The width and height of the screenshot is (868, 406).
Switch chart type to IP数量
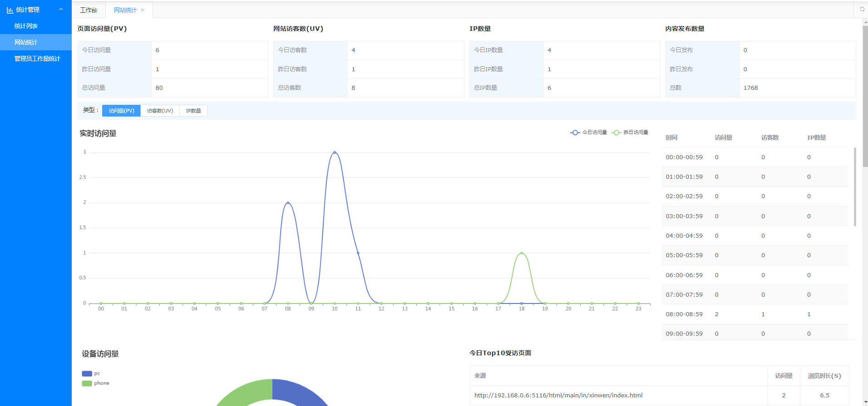tap(193, 111)
